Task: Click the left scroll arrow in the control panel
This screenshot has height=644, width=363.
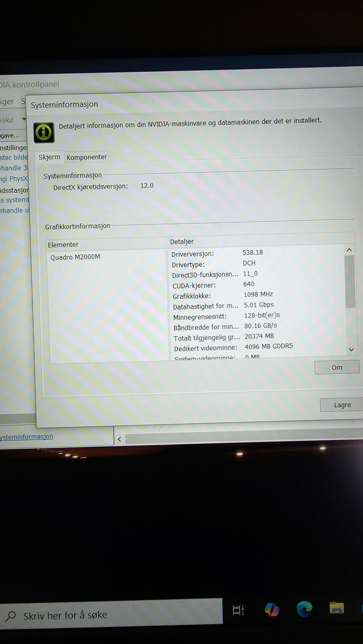Action: click(119, 439)
